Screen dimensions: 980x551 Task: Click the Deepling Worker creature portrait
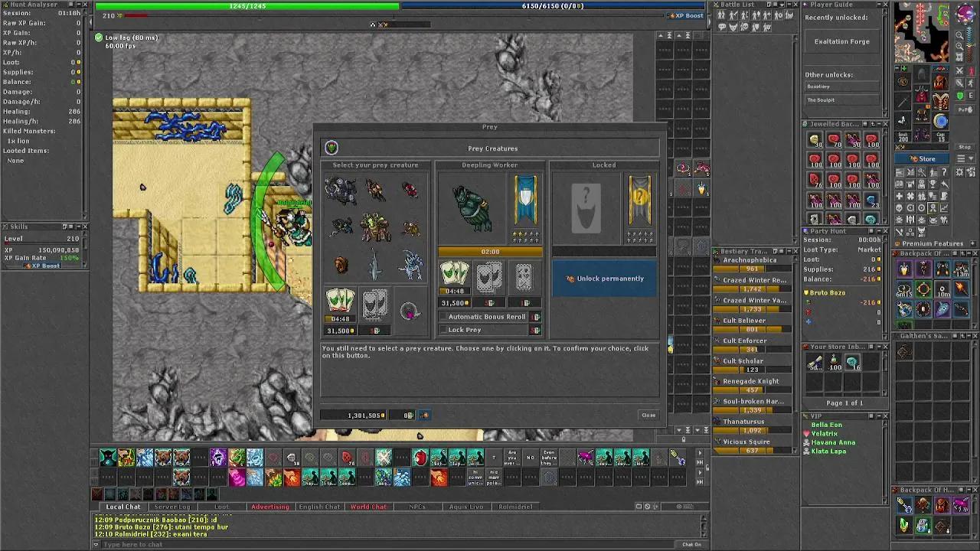[x=473, y=208]
